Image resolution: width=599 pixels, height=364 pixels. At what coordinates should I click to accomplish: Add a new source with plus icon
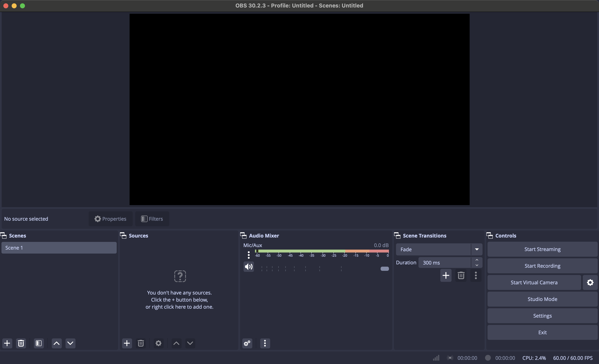tap(127, 343)
